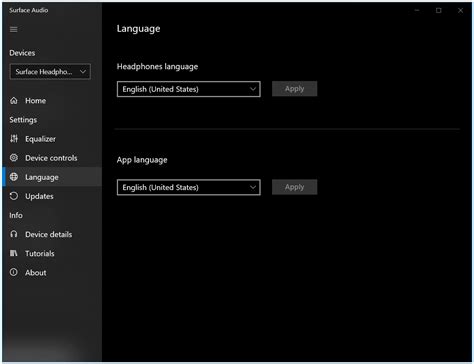Open the Headphones language combo box
474x364 pixels.
[189, 89]
